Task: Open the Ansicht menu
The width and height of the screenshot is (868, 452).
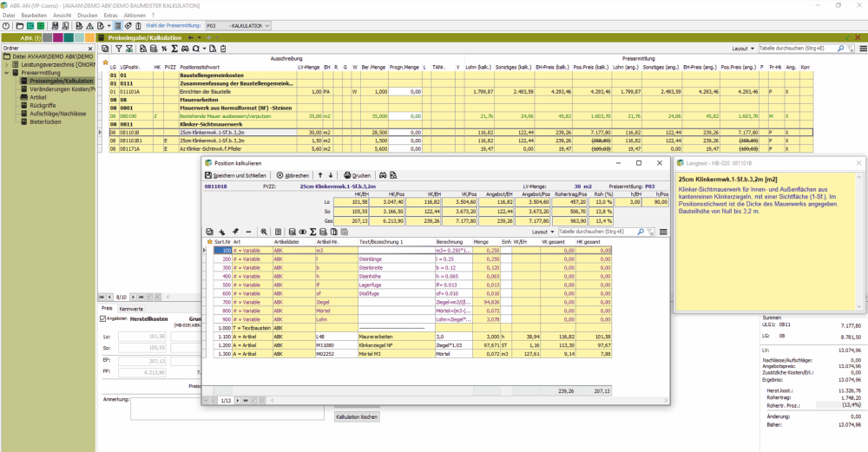Action: 62,16
